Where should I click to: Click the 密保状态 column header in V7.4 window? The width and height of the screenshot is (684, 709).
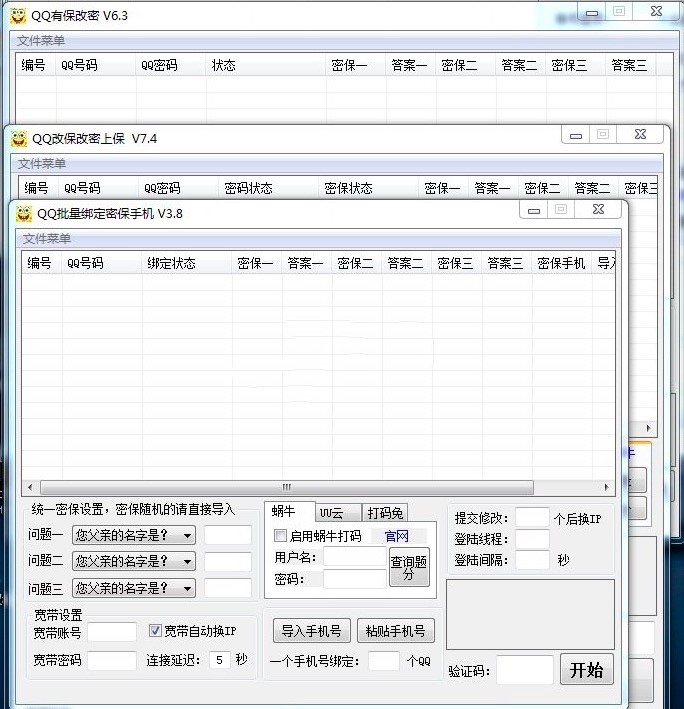(368, 188)
